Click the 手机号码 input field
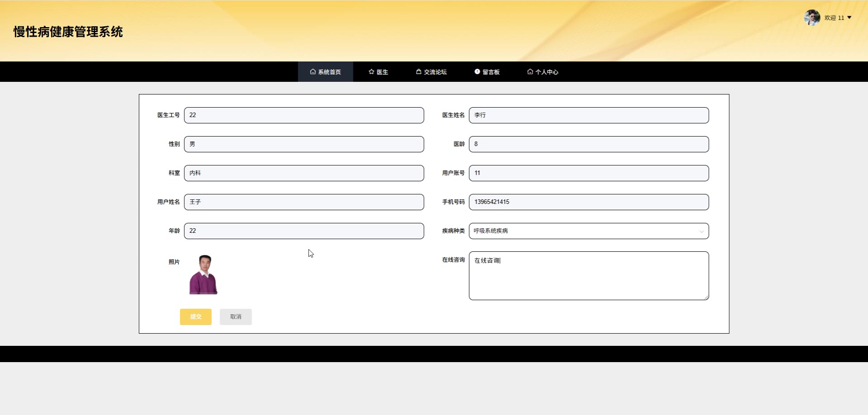This screenshot has height=415, width=868. pyautogui.click(x=589, y=202)
